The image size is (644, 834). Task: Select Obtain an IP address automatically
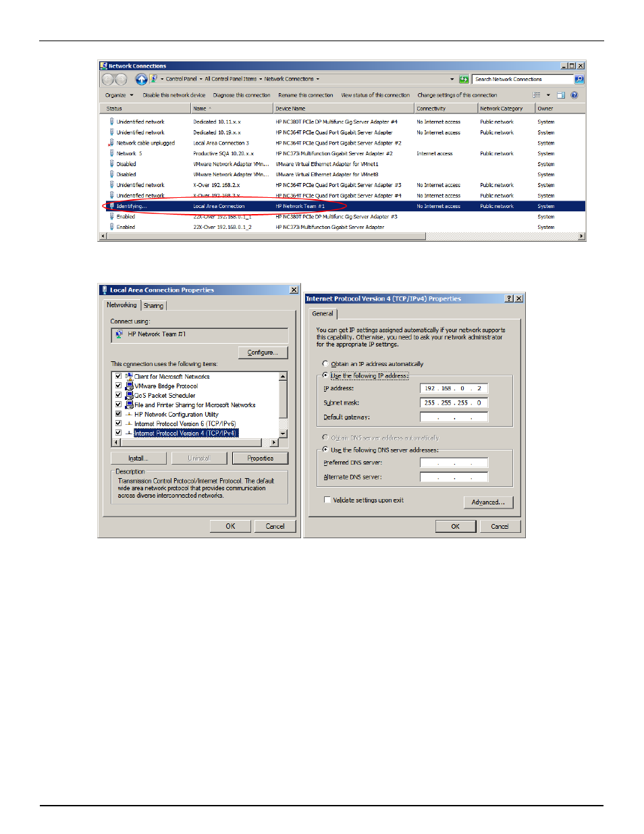[325, 364]
